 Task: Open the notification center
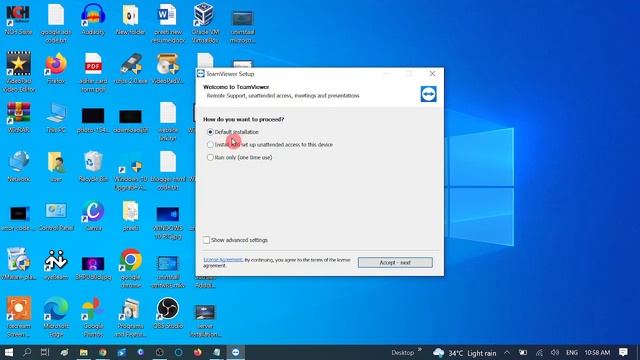pyautogui.click(x=623, y=352)
